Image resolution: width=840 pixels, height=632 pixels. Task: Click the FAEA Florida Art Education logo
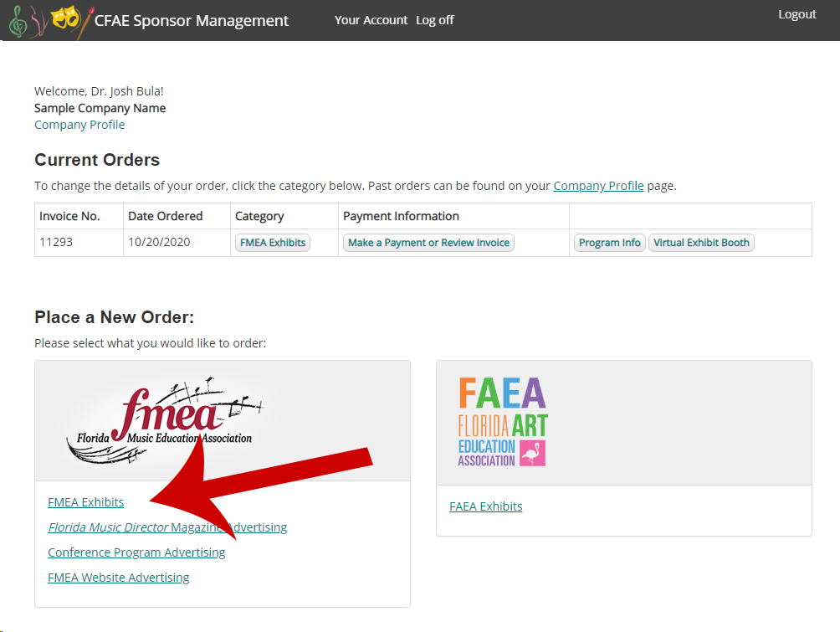tap(503, 421)
